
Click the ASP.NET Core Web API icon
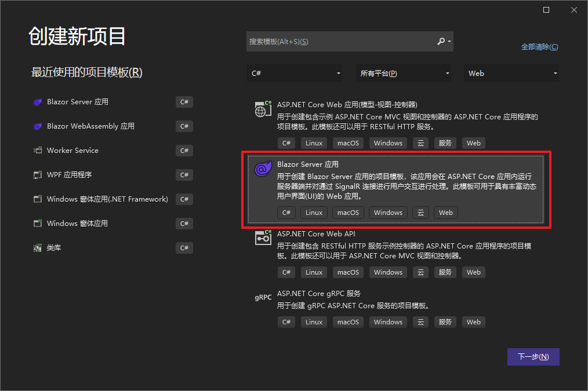point(263,238)
